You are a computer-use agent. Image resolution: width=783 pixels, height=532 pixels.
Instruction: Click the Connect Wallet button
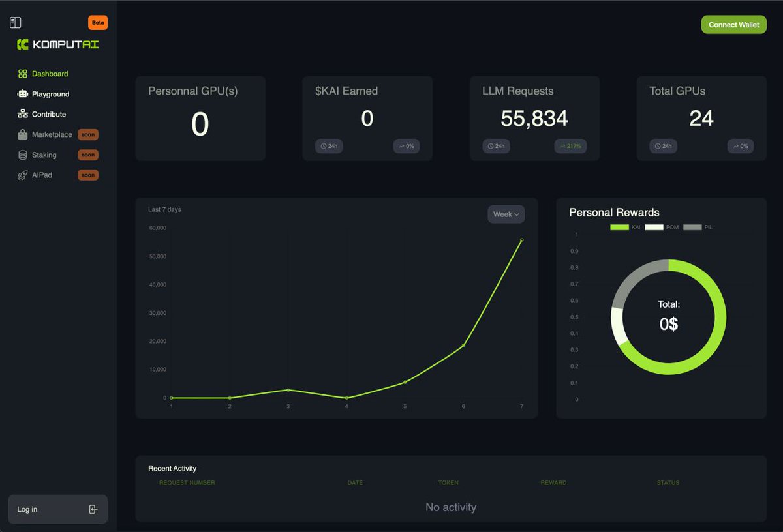[734, 25]
